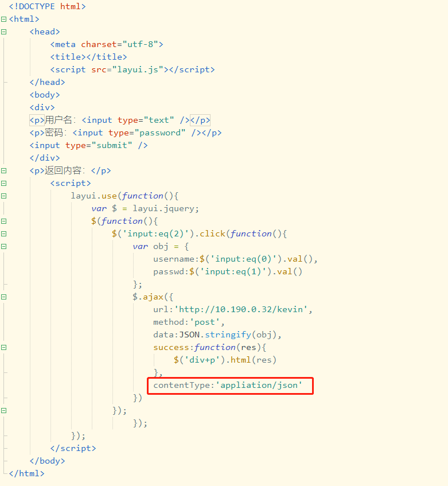Image resolution: width=448 pixels, height=486 pixels.
Task: Collapse the <html> fold marker
Action: [x=3, y=19]
